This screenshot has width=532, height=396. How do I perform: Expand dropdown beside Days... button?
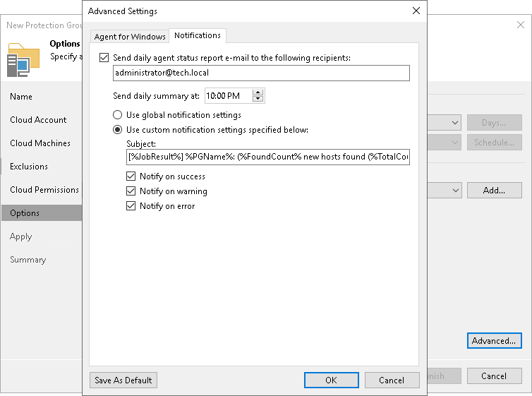coord(454,123)
